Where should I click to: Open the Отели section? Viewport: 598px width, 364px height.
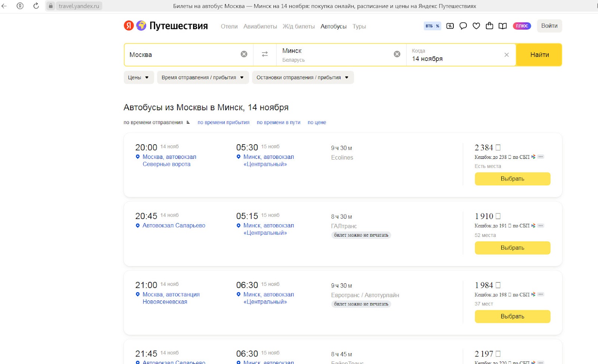click(229, 26)
